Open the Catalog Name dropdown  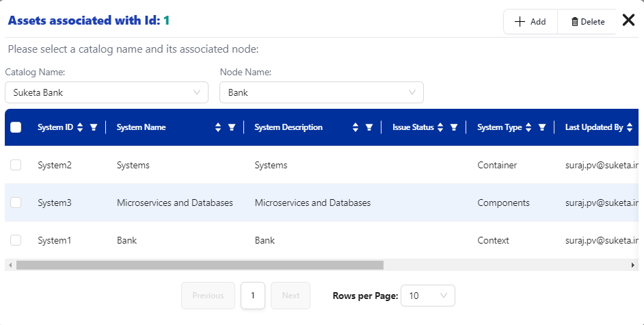pos(107,92)
